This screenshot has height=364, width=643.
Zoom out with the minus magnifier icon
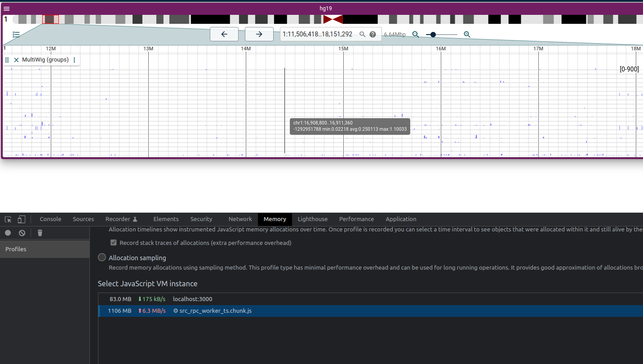[416, 34]
